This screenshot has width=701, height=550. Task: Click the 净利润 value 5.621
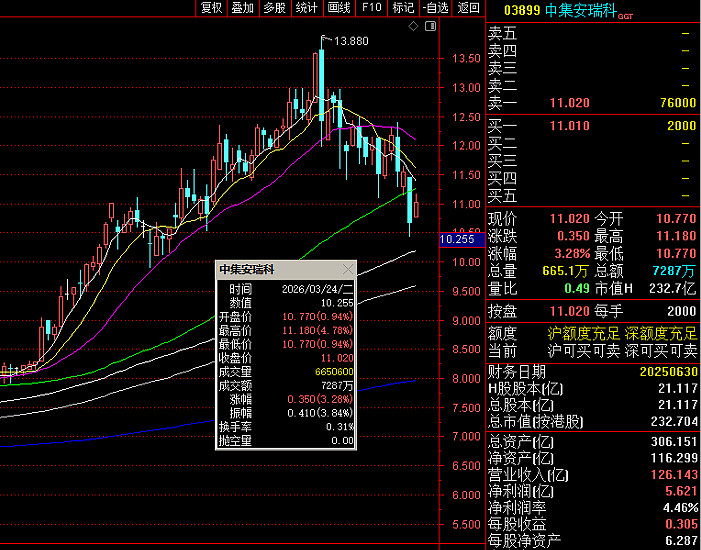coord(681,491)
